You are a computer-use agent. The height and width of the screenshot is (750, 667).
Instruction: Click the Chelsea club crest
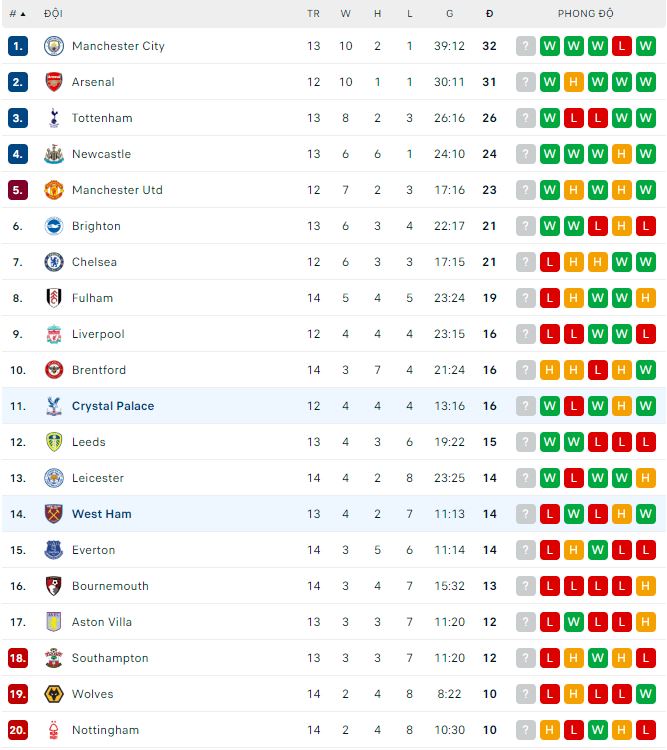tap(54, 262)
